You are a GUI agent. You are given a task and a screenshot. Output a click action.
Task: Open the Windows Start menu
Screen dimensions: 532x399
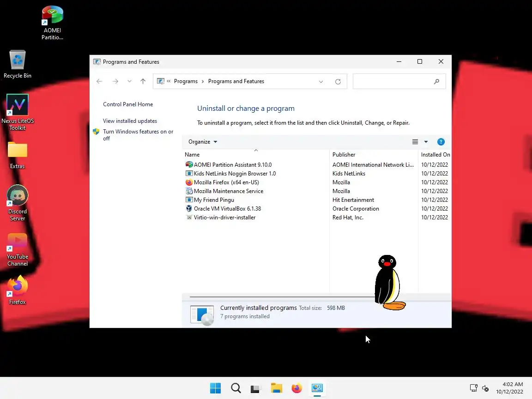coord(216,388)
